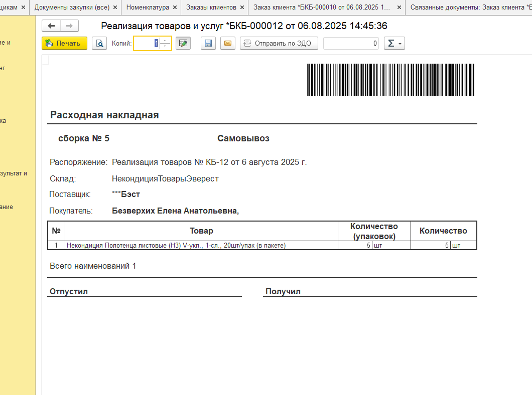The width and height of the screenshot is (532, 395).
Task: Expand the sigma sum dropdown
Action: [394, 44]
